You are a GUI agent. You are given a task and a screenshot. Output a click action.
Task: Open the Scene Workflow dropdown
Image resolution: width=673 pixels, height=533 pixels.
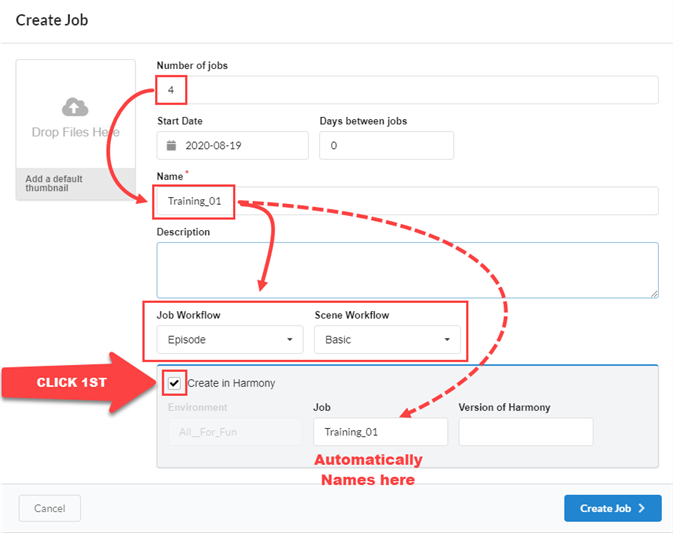pyautogui.click(x=387, y=340)
